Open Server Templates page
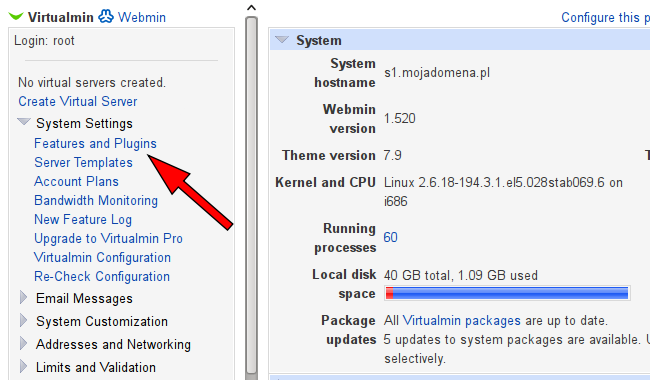Screen dimensions: 650x380 click(x=83, y=162)
